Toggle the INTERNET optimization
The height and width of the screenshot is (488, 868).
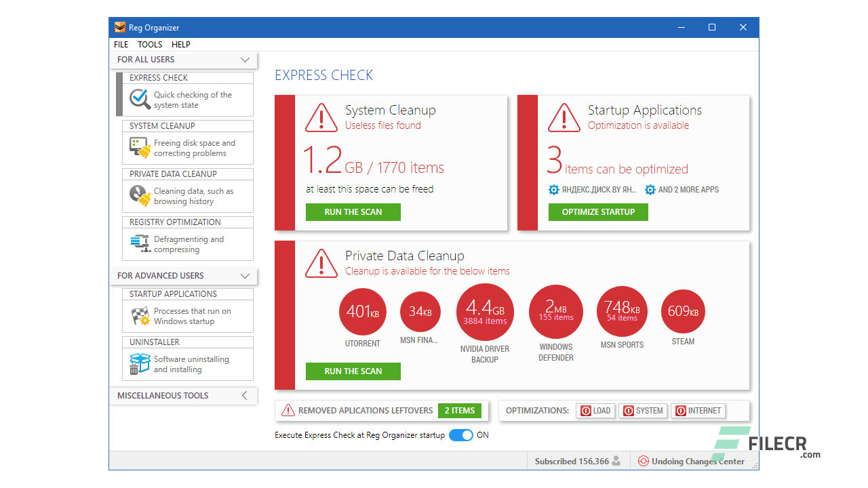(x=698, y=410)
